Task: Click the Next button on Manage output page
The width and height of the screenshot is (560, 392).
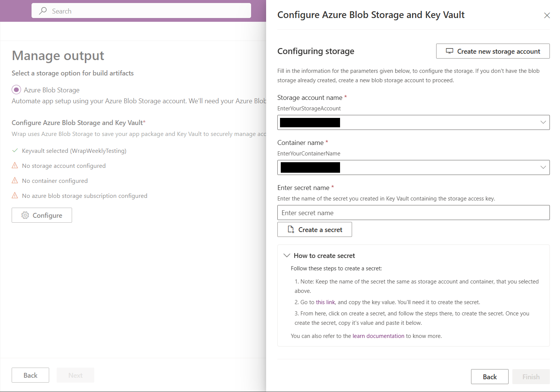Action: pyautogui.click(x=75, y=375)
